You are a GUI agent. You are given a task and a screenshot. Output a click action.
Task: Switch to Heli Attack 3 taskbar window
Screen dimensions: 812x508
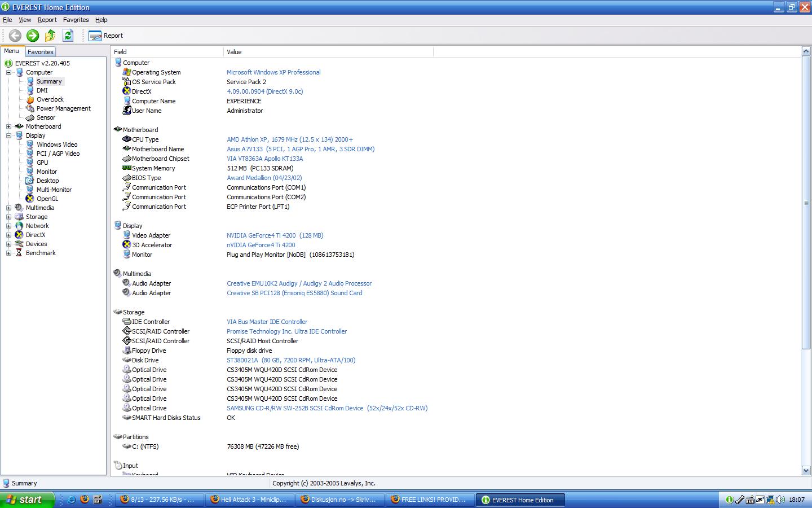[249, 500]
